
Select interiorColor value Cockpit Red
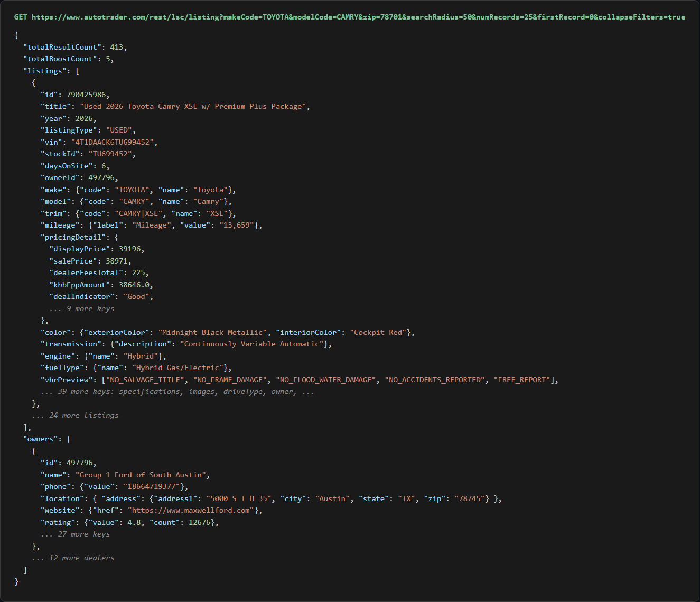378,332
